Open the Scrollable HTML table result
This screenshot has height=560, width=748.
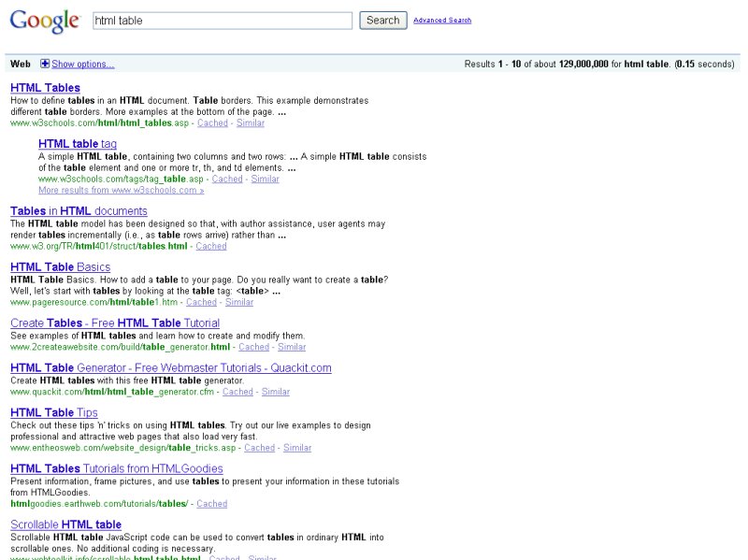click(65, 524)
